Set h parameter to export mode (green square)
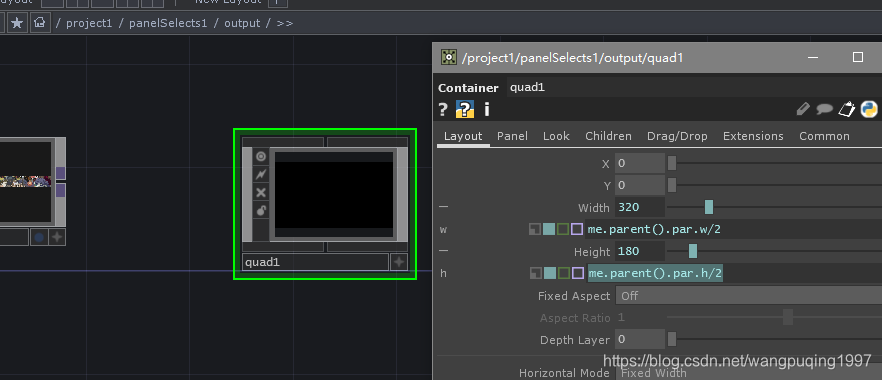Viewport: 882px width, 380px height. (x=563, y=274)
